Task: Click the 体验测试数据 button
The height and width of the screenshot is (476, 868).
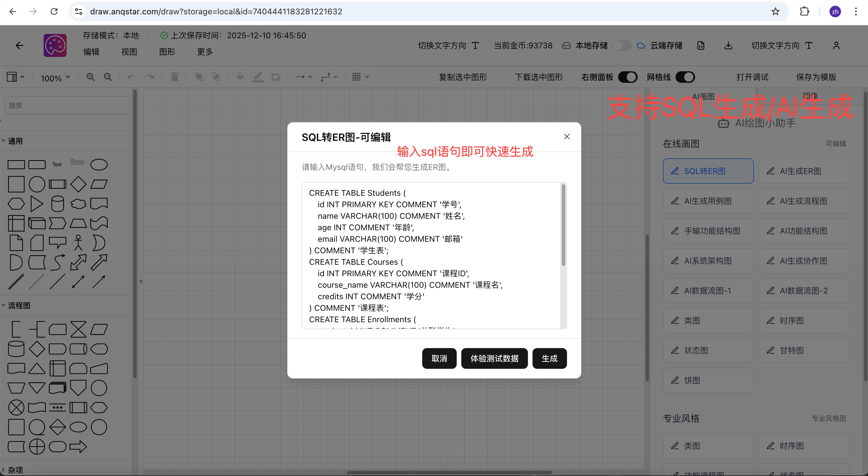Action: pyautogui.click(x=494, y=358)
